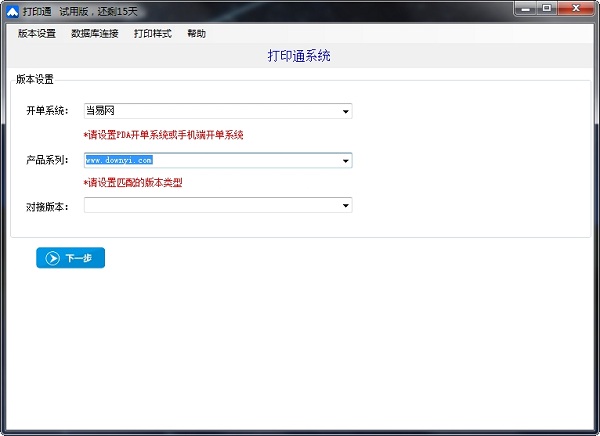
Task: Click the 打印通系统 header title
Action: coord(299,56)
